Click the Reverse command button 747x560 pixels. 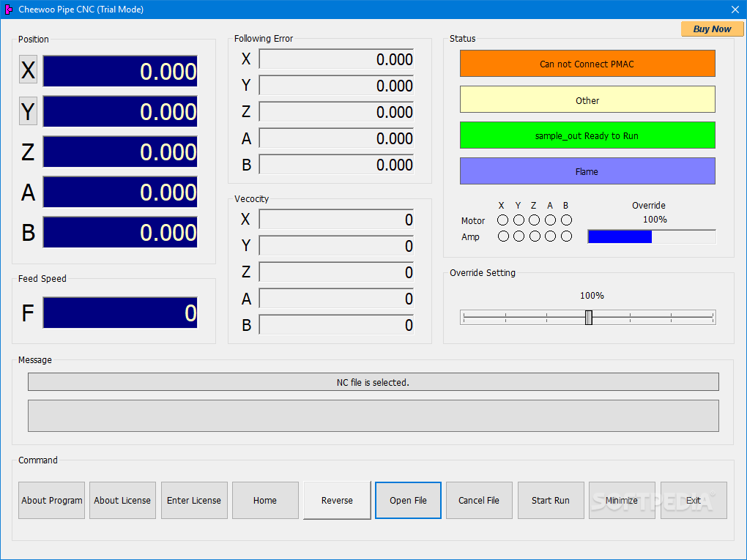click(337, 500)
